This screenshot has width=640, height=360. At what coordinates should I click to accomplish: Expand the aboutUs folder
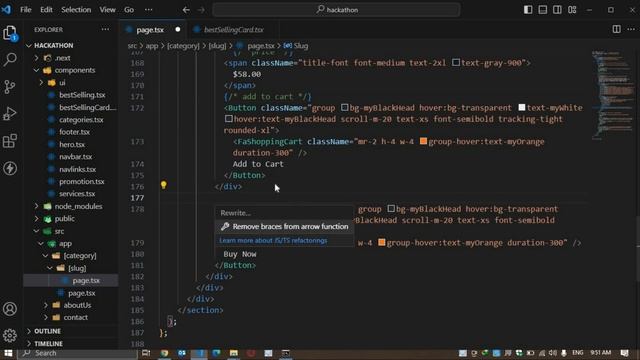coord(46,305)
